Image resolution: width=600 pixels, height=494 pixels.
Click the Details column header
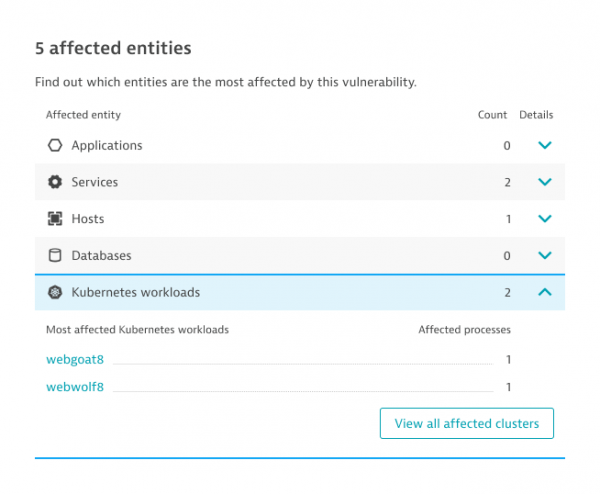(x=536, y=115)
